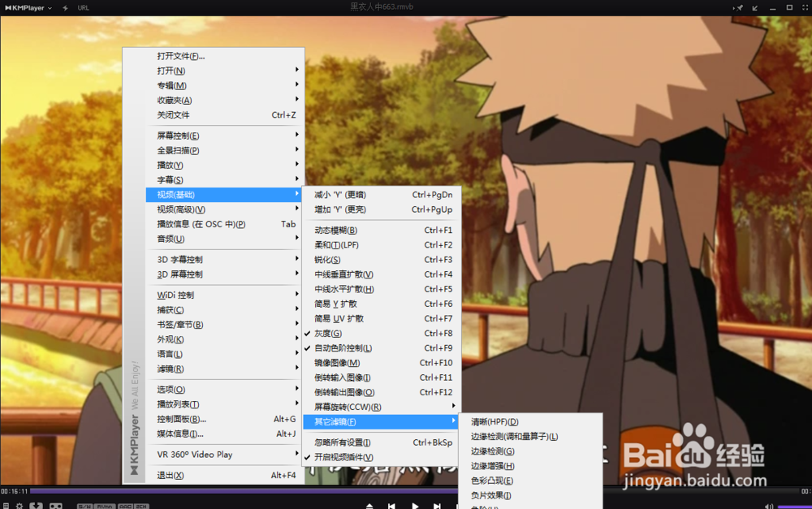
Task: Select 播放信息 (在 OSC 中)(P)
Action: [225, 224]
